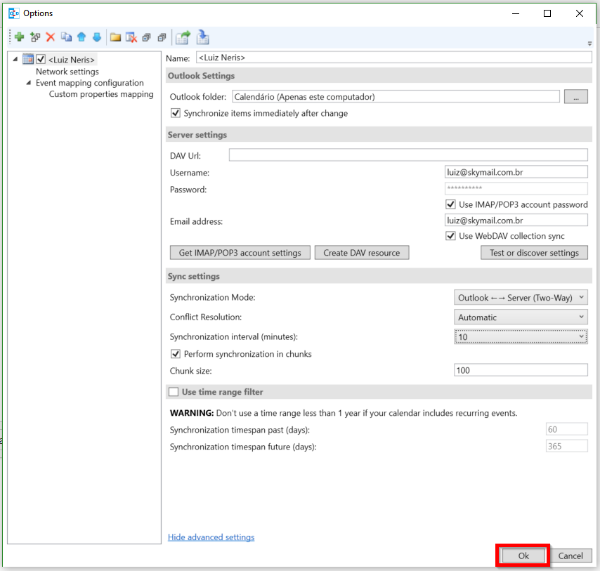The height and width of the screenshot is (571, 600).
Task: Click the Username input field
Action: (x=516, y=172)
